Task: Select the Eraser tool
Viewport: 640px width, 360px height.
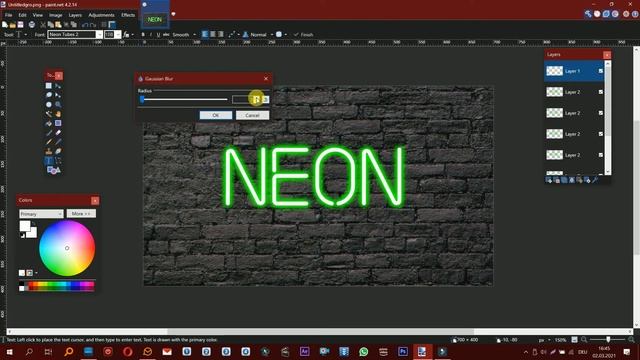Action: point(58,133)
